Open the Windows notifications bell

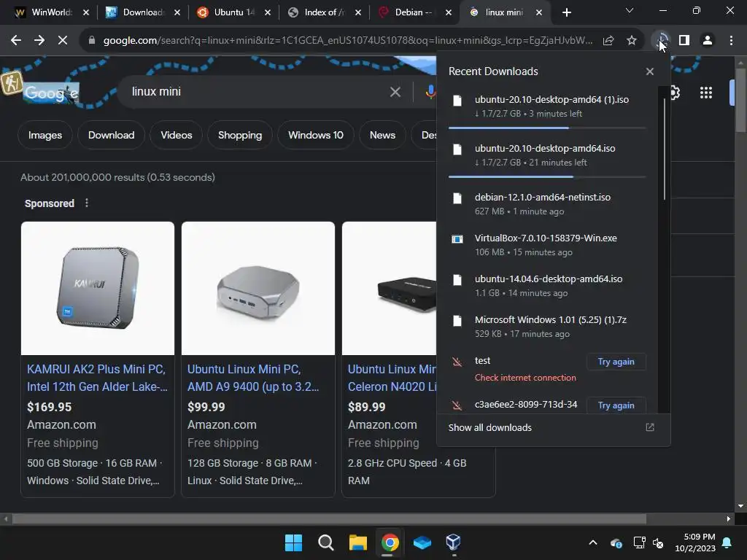coord(727,542)
